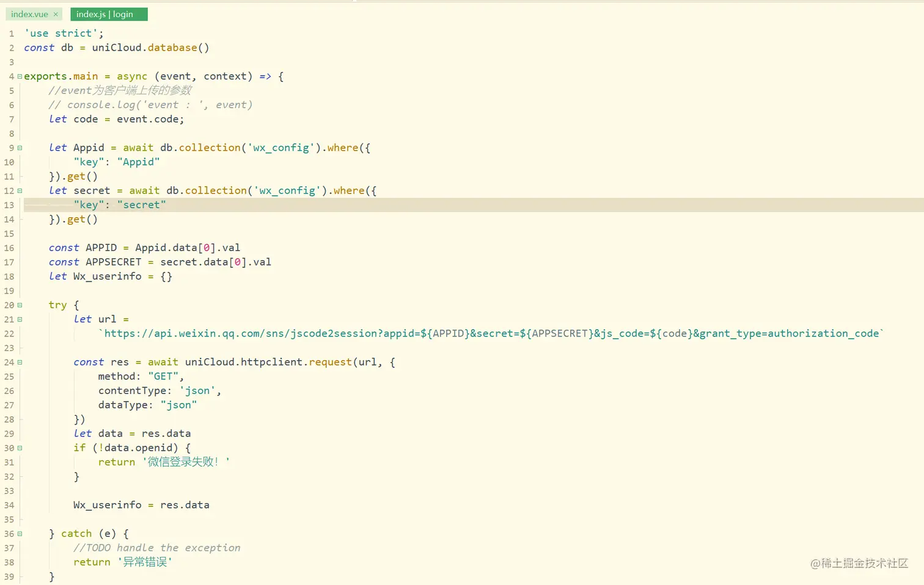Click get() on line 11
Image resolution: width=924 pixels, height=585 pixels.
pyautogui.click(x=82, y=176)
